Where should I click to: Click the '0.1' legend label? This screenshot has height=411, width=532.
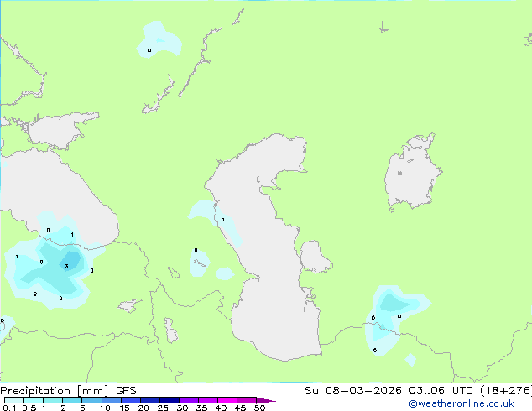coord(9,408)
